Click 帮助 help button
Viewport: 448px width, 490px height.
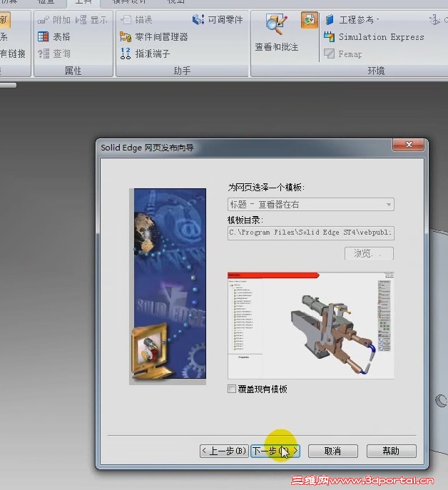[x=392, y=451]
